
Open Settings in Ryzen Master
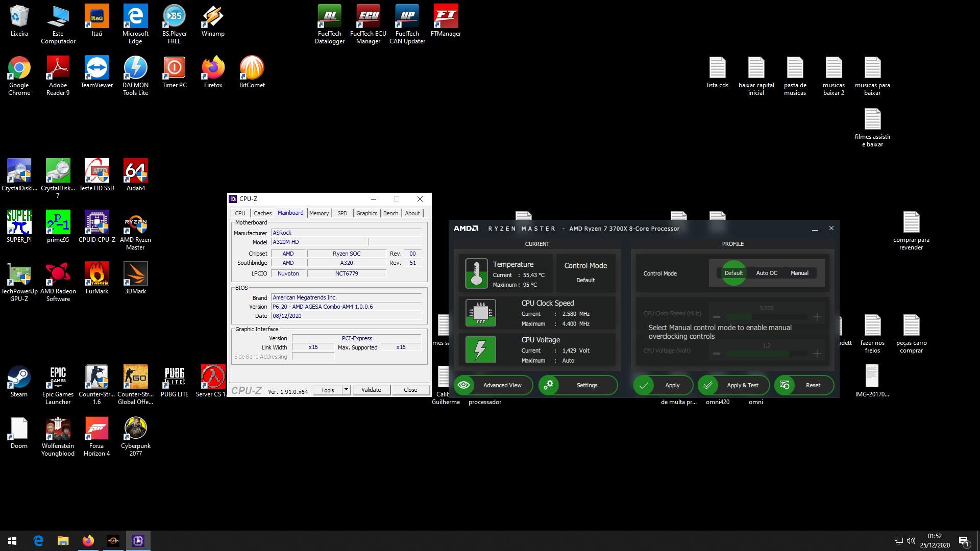tap(578, 385)
